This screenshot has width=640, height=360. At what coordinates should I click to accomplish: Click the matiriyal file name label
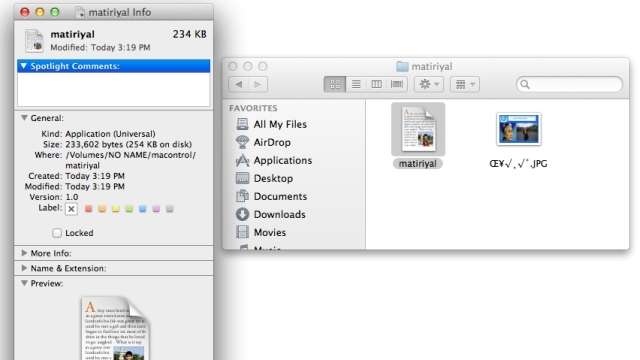coord(418,164)
